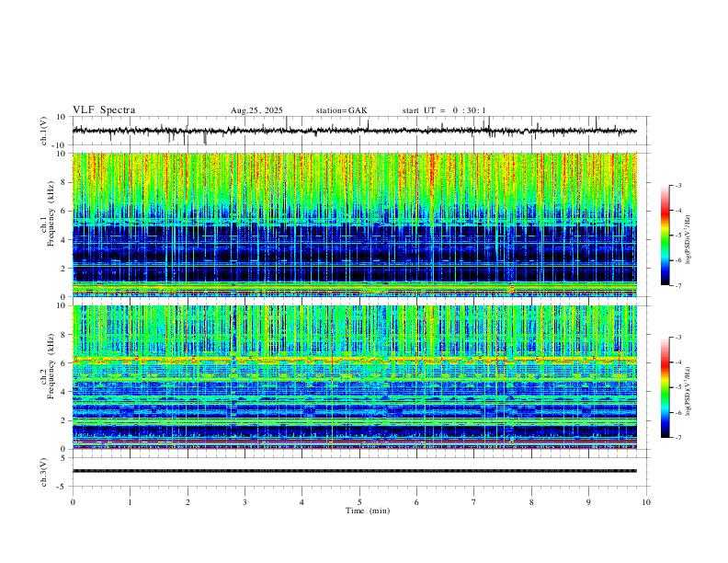
Task: Select the ch.1 color bar "log(PSD)(V²/Hz)" label
Action: tap(688, 240)
